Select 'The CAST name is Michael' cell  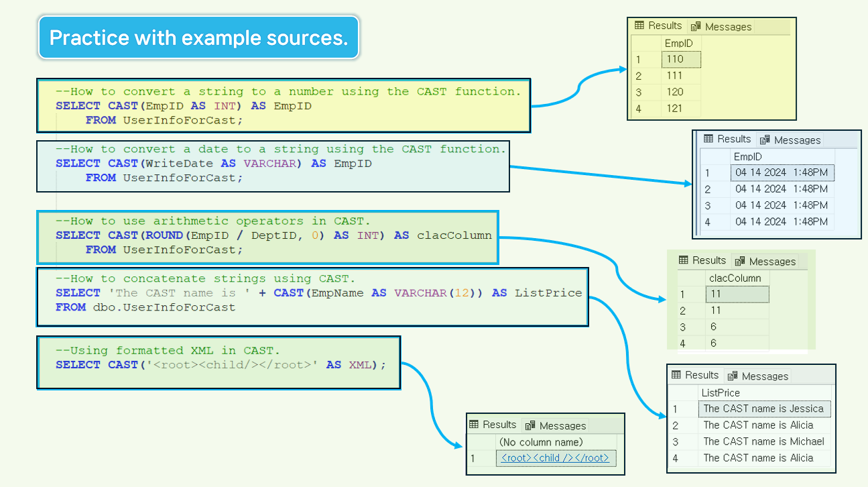[764, 441]
